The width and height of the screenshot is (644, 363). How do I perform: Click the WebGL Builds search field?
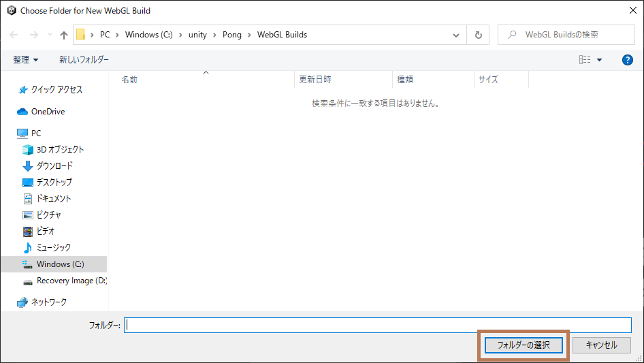click(x=566, y=35)
